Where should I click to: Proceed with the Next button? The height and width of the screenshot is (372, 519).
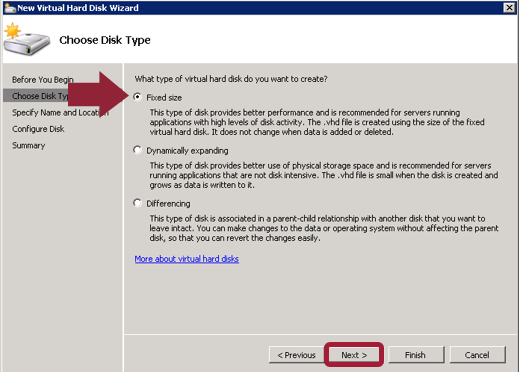point(354,355)
